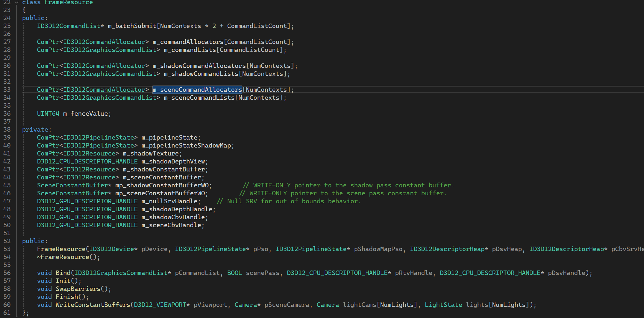Click the m_sceneConstantBuffer member
Screen dimensions: 644x318
point(162,177)
